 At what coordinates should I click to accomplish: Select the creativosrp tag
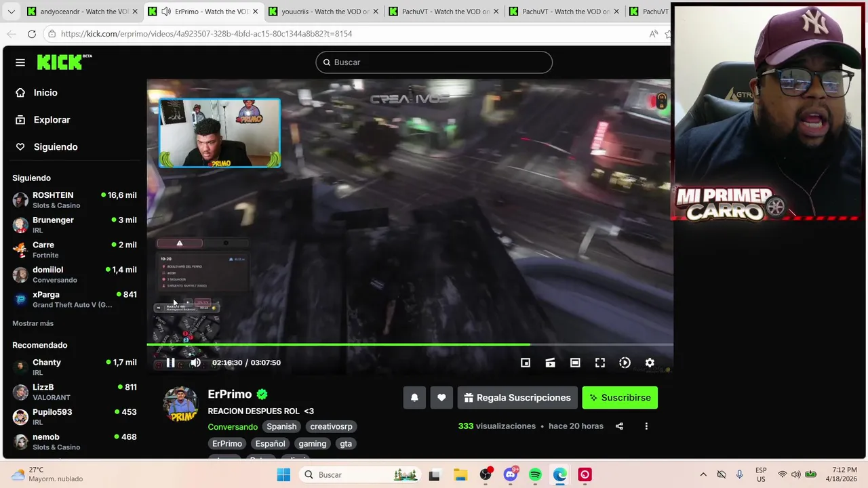331,426
